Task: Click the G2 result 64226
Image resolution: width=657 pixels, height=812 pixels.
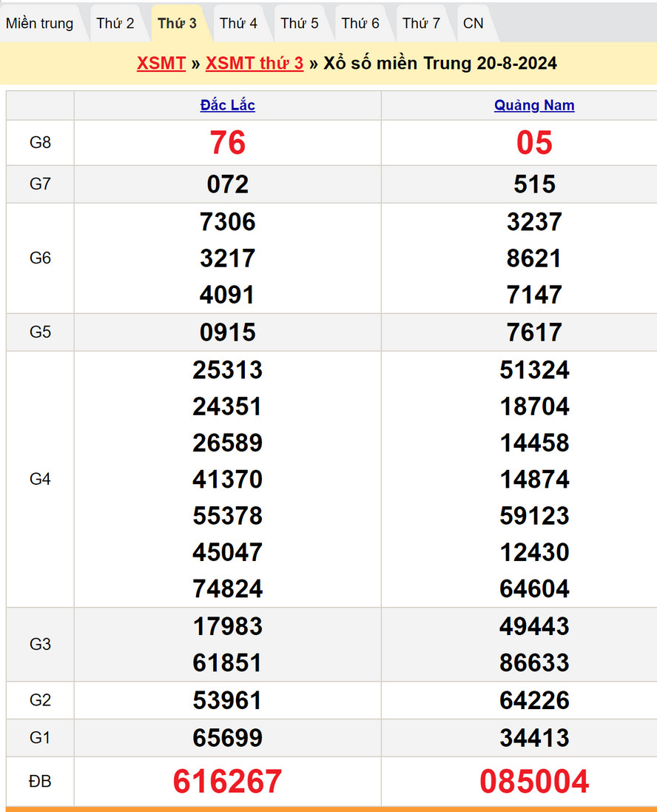Action: coord(534,700)
